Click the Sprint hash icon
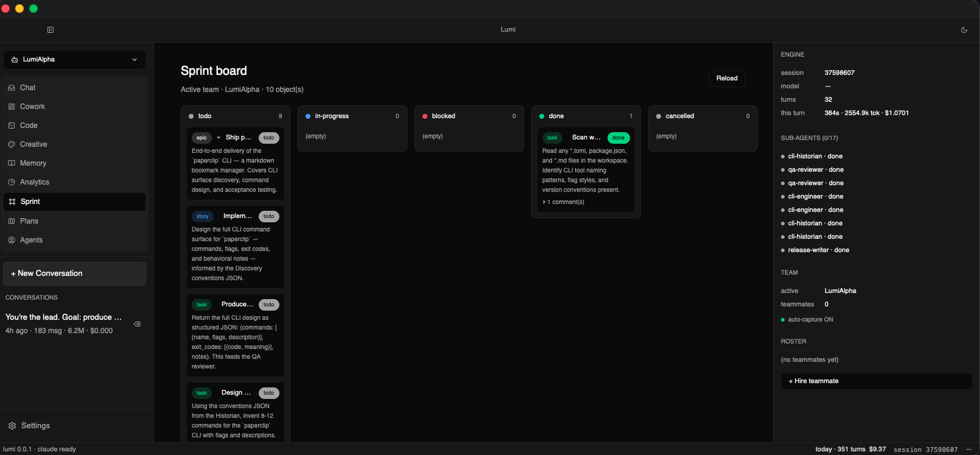The image size is (980, 455). pos(12,202)
